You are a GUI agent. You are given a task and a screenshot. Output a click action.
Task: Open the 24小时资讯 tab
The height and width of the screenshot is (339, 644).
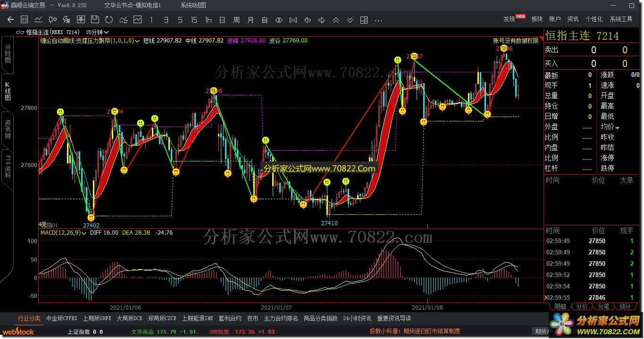357,318
